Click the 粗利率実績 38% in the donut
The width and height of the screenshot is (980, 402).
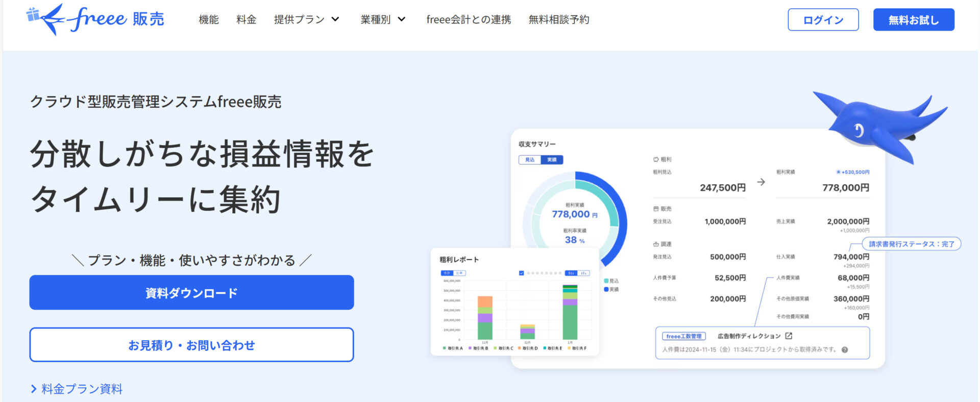(x=575, y=240)
